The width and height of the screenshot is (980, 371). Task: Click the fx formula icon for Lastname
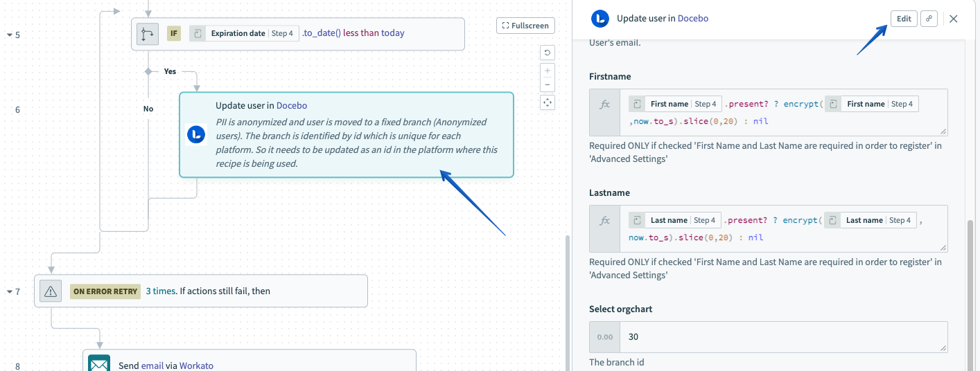click(605, 221)
